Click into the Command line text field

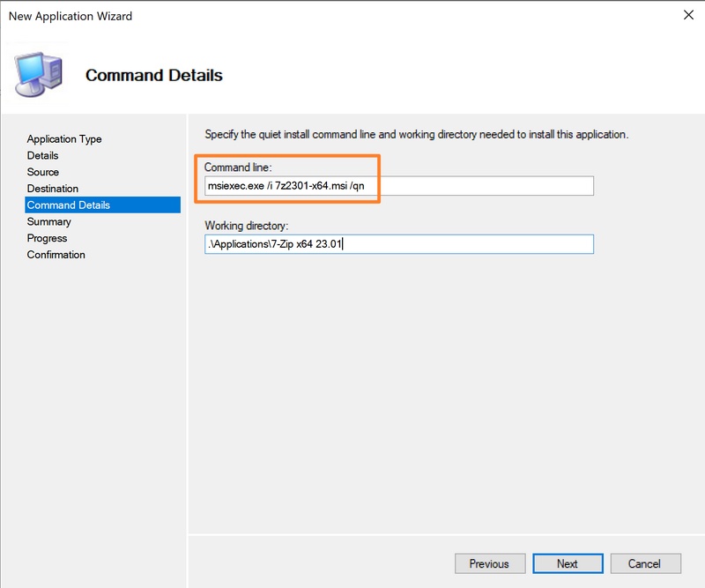point(398,186)
